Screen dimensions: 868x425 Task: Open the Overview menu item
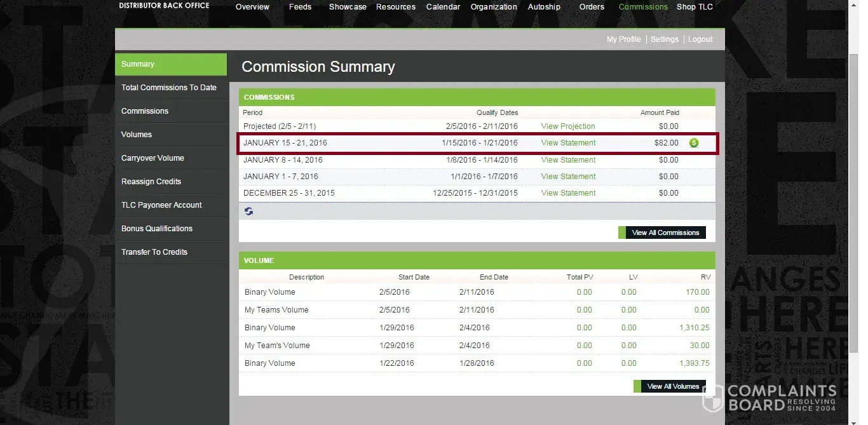point(252,7)
